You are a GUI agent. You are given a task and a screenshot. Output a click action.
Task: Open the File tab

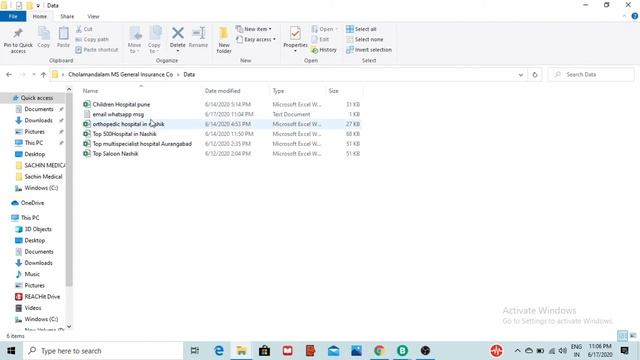click(x=13, y=16)
